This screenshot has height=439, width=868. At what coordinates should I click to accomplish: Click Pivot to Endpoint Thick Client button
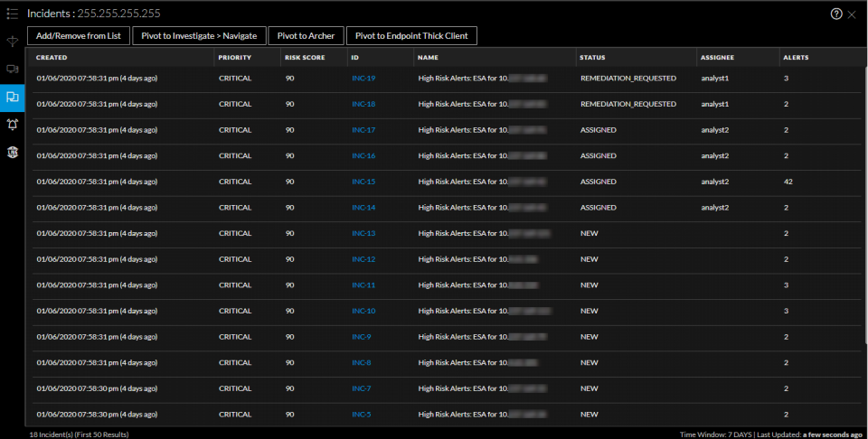411,35
